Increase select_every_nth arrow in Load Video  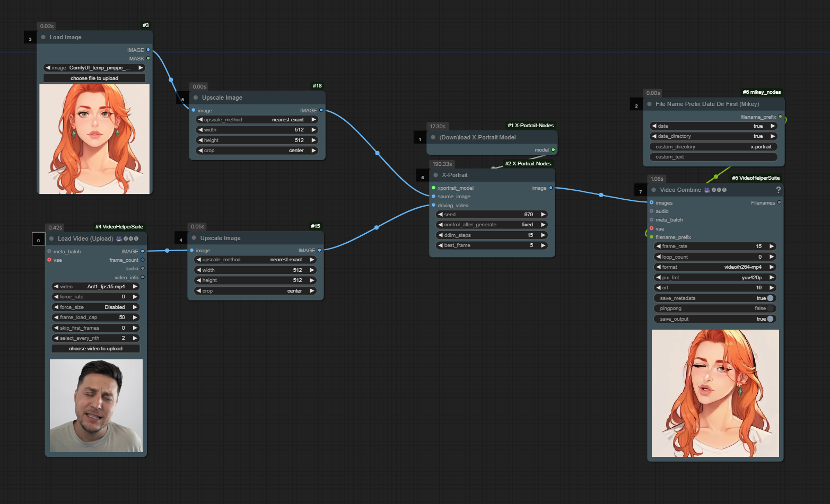(135, 338)
